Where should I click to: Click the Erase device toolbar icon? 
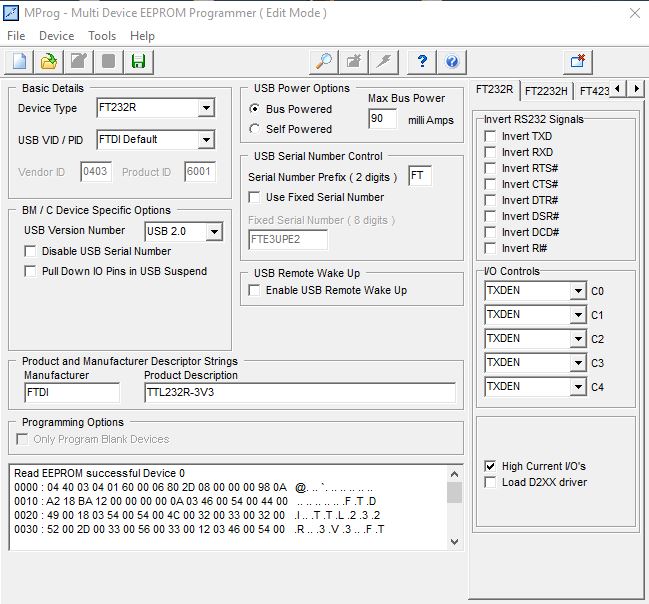pos(353,62)
